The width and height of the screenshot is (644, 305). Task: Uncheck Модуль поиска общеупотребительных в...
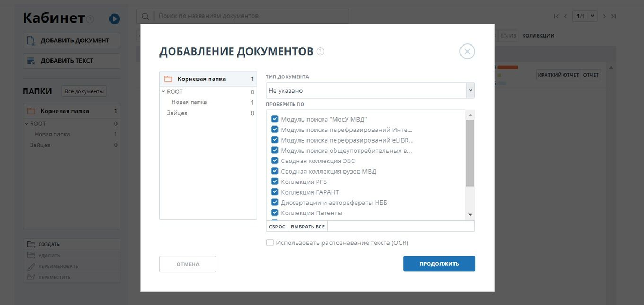[275, 151]
